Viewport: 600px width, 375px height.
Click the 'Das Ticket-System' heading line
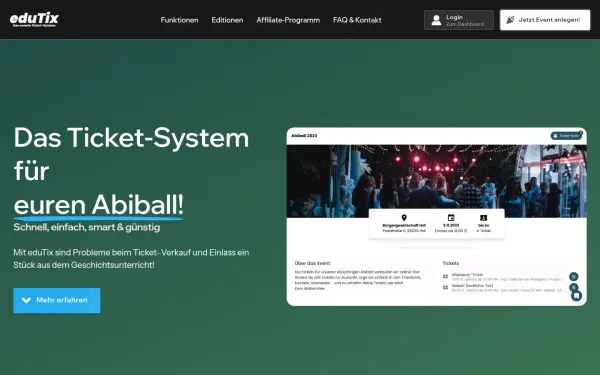[x=131, y=138]
